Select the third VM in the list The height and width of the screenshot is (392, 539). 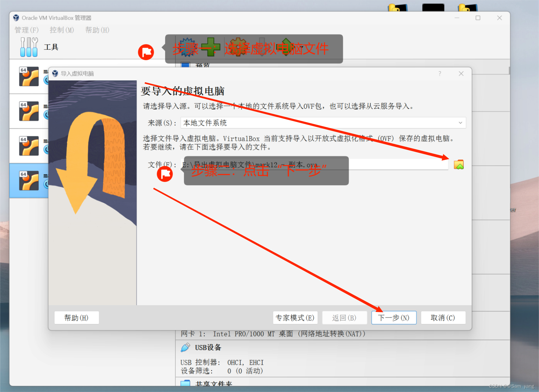click(29, 146)
